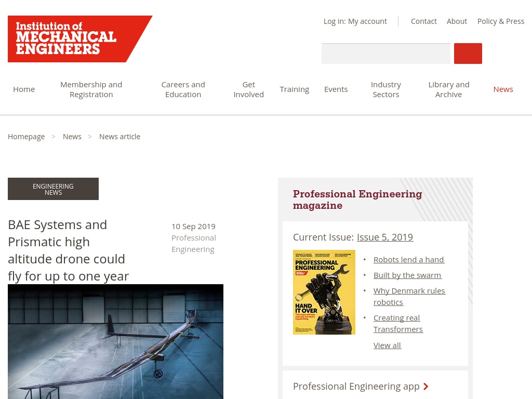Open the Why Denmark rules robotics link
532x399 pixels.
(409, 297)
